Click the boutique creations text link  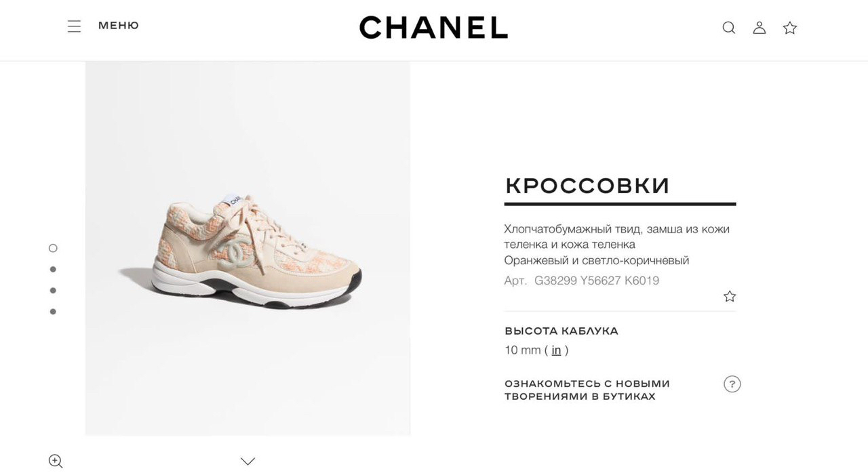click(x=587, y=390)
